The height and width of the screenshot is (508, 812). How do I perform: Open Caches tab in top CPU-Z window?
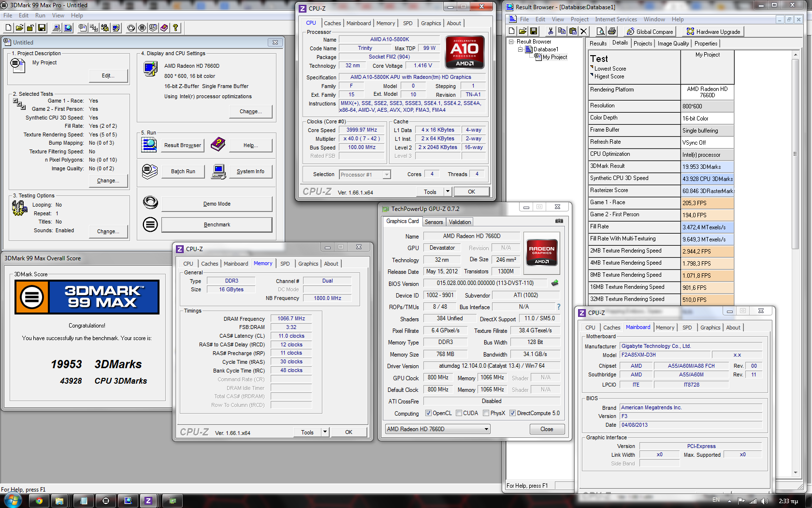[x=332, y=23]
